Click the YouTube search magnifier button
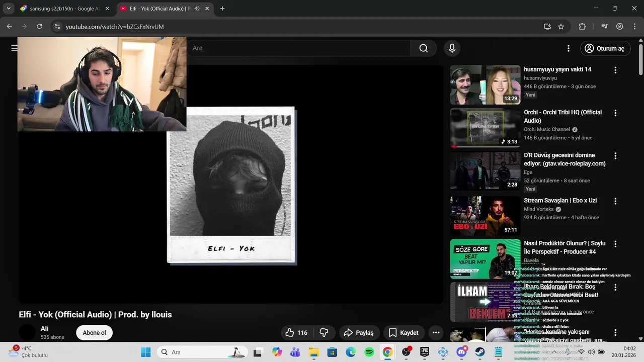 point(424,48)
